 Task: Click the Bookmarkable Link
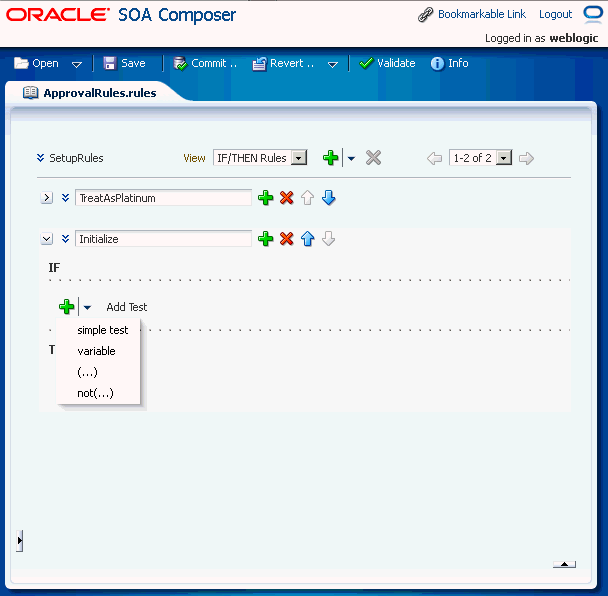point(482,14)
